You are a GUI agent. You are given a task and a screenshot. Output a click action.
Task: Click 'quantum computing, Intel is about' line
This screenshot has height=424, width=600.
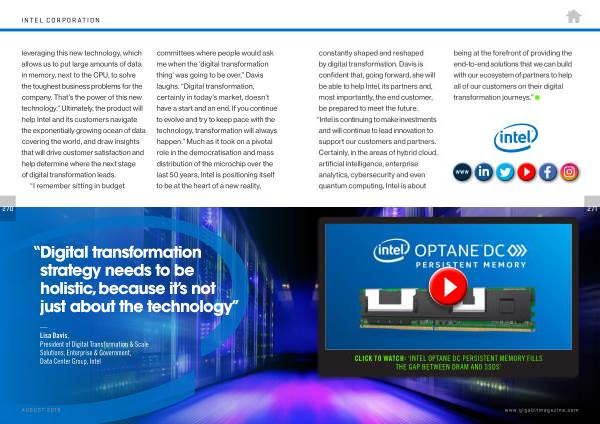click(x=372, y=186)
